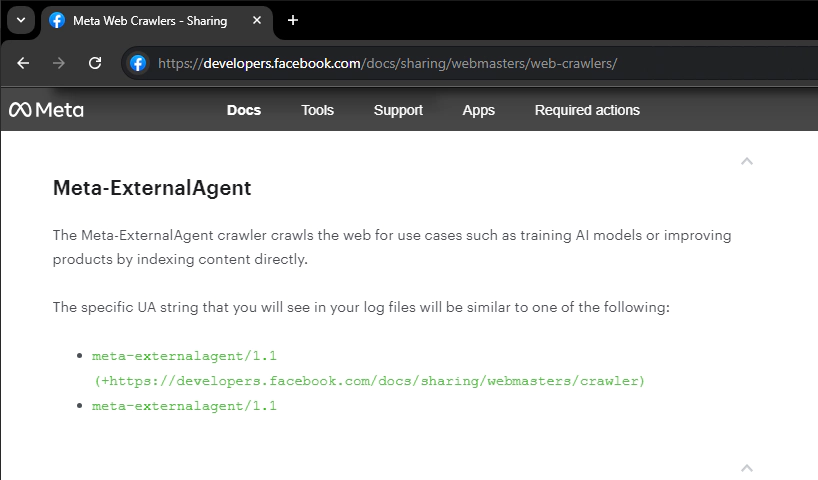Go back to the previous page
The image size is (818, 480).
pos(23,63)
